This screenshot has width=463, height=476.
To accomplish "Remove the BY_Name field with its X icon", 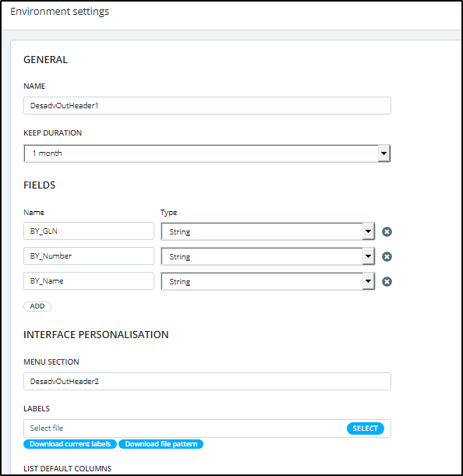I will click(x=387, y=282).
